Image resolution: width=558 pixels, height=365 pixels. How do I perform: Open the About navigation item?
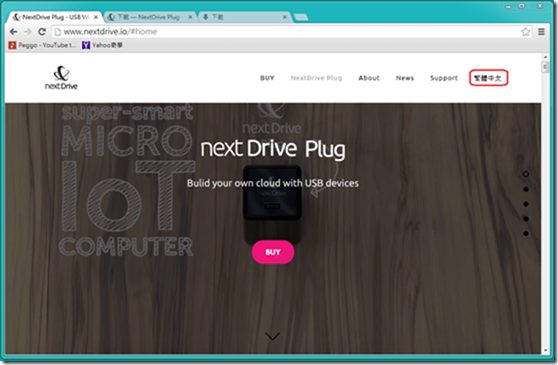(x=369, y=78)
